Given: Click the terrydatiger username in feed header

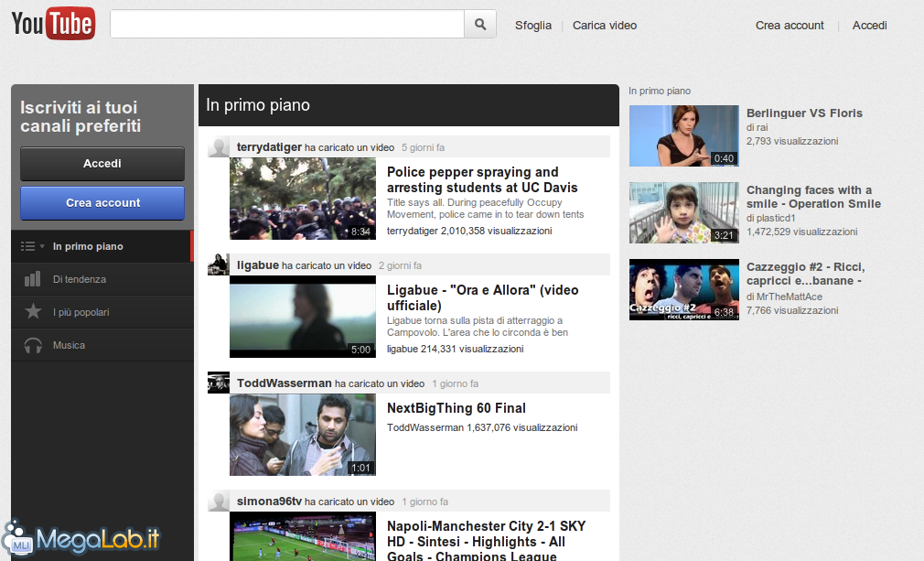Looking at the screenshot, I should point(269,146).
